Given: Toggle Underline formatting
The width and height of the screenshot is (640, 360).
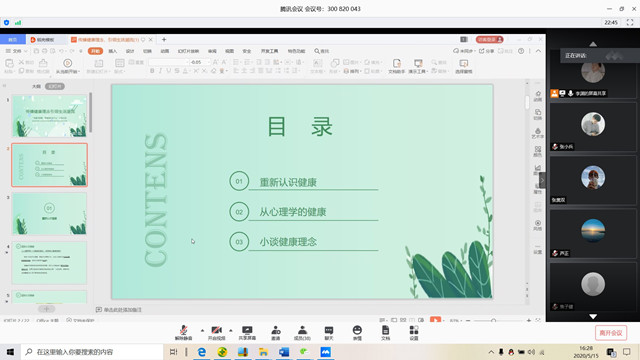Looking at the screenshot, I should [x=169, y=71].
